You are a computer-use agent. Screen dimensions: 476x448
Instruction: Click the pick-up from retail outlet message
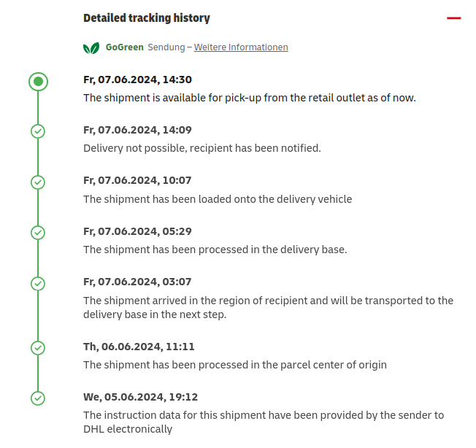(x=250, y=98)
